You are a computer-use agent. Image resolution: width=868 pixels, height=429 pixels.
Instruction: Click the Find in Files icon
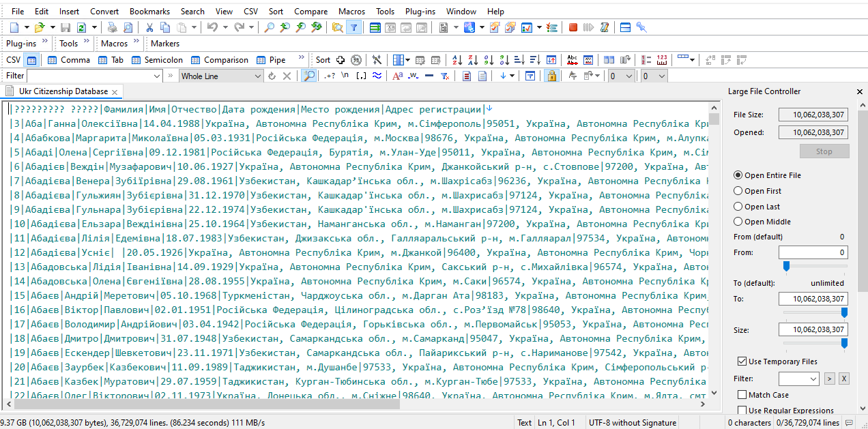(337, 27)
